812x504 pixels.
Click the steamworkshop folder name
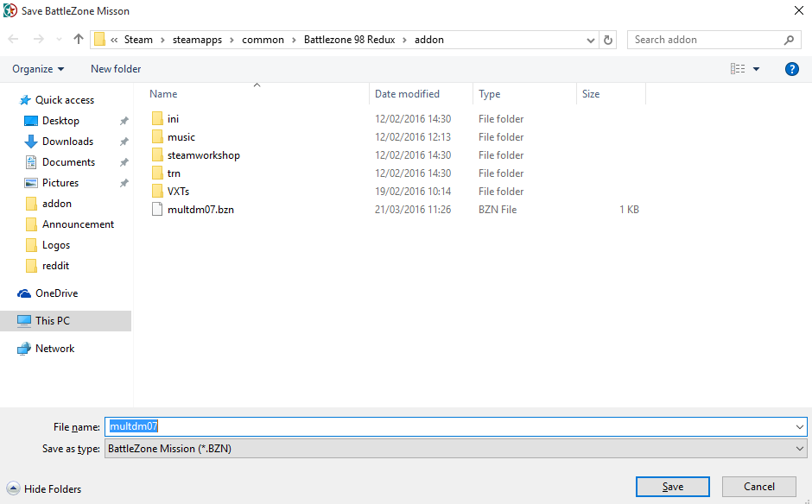pyautogui.click(x=204, y=155)
